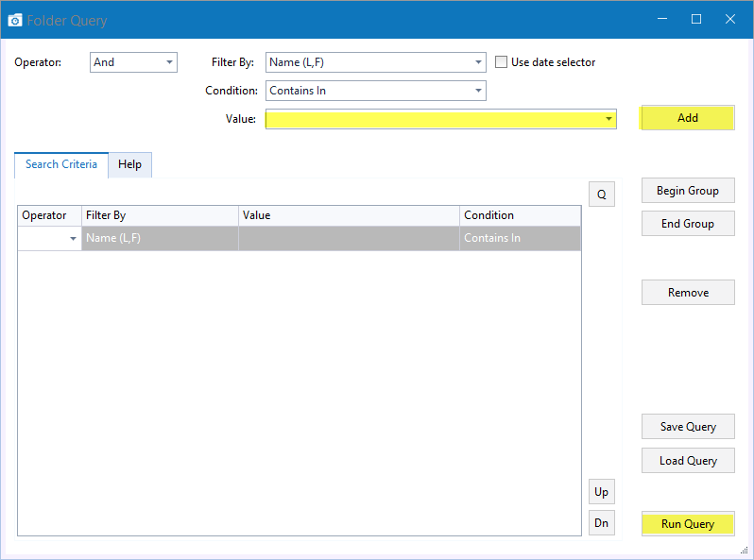Minimize the Folder Query window
Screen dimensions: 754x560
point(662,19)
